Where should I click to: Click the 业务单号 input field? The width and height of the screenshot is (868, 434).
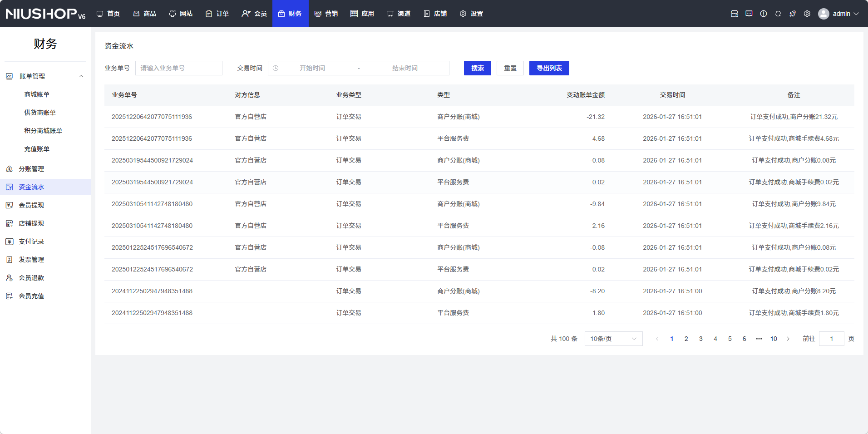coord(178,68)
